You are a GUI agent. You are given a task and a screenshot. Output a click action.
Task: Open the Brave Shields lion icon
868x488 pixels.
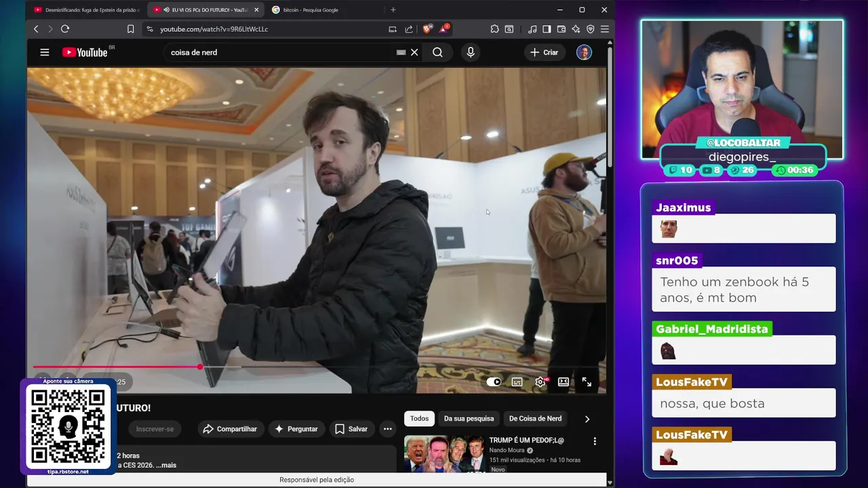coord(427,29)
